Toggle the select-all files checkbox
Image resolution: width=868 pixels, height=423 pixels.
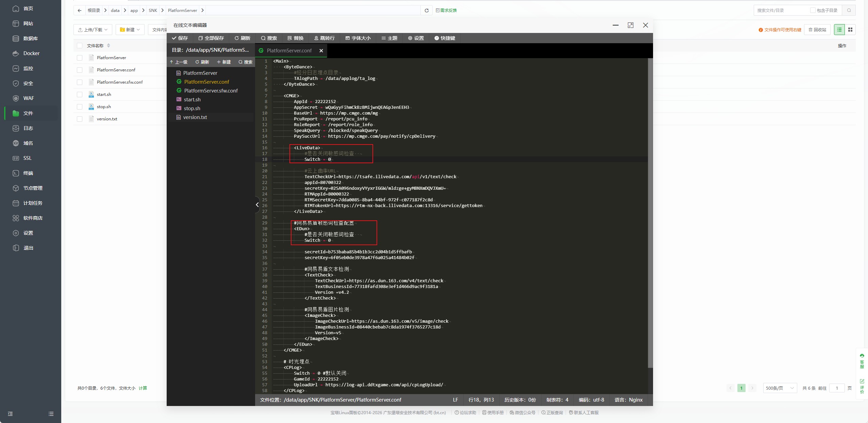click(x=80, y=46)
